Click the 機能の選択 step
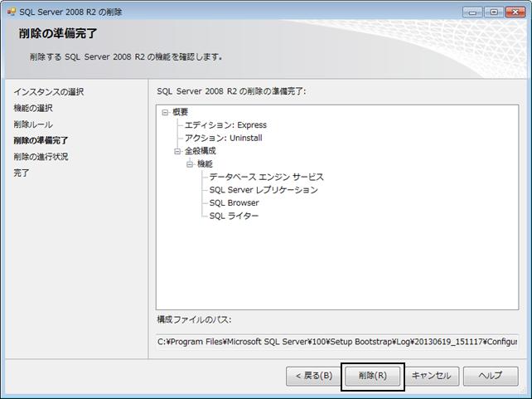Viewport: 532px width, 399px height. tap(33, 108)
